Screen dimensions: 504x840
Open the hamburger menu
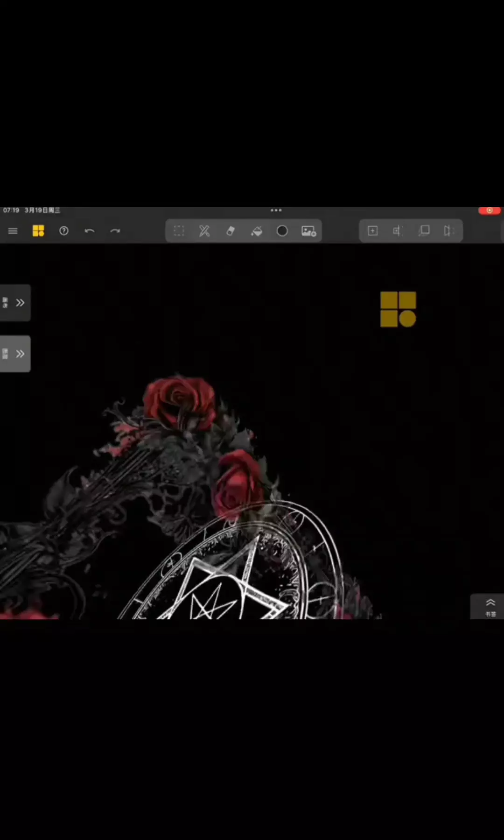13,231
